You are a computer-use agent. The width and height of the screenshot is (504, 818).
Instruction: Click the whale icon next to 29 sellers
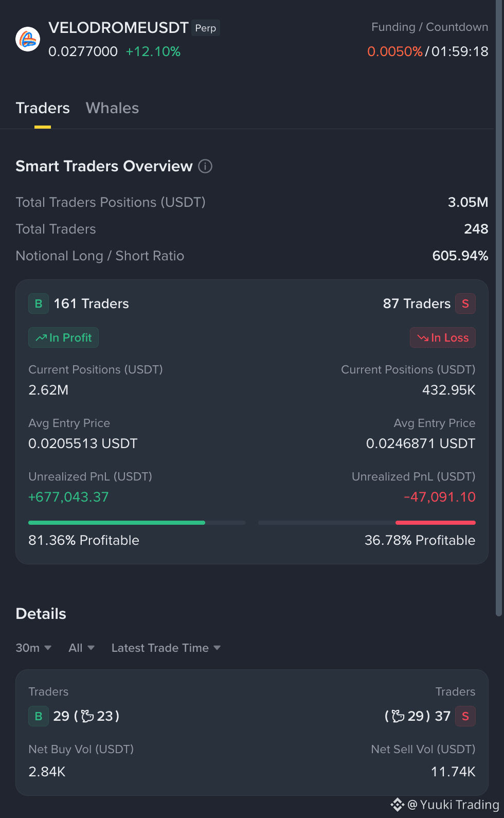398,716
